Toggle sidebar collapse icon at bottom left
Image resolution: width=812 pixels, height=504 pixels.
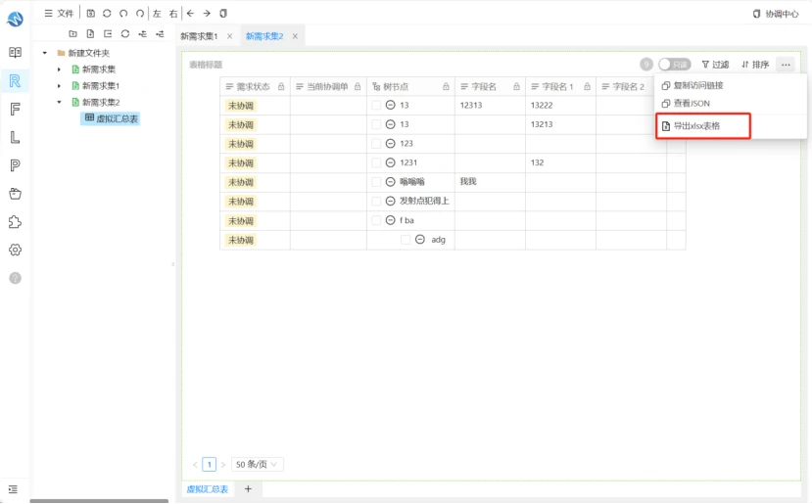(x=13, y=489)
